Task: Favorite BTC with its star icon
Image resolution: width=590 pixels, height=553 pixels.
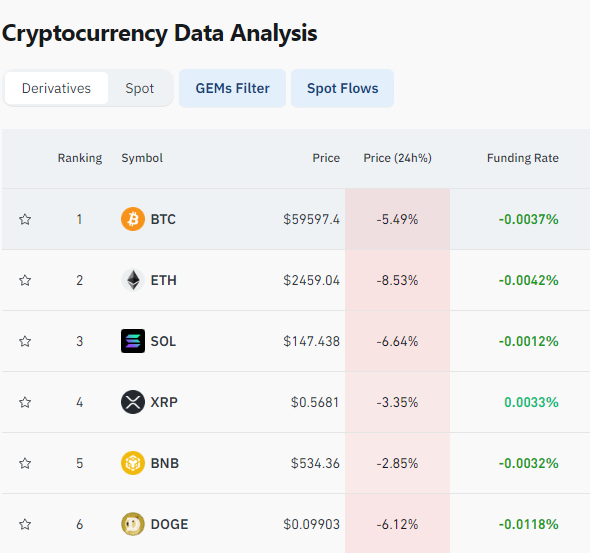Action: point(25,219)
